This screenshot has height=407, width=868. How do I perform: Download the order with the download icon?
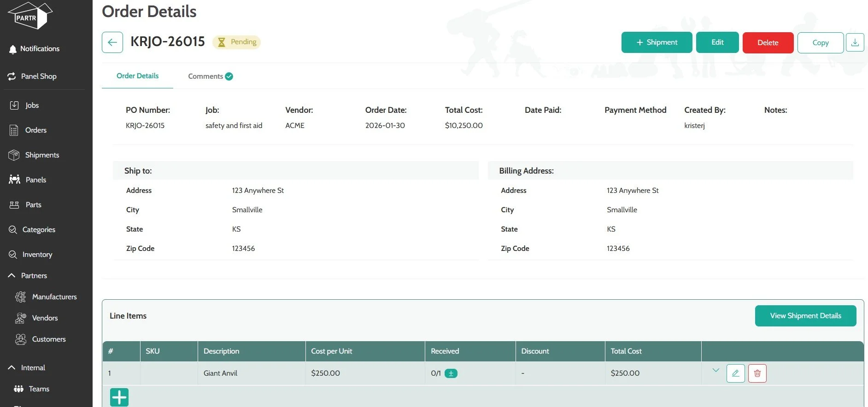click(855, 42)
